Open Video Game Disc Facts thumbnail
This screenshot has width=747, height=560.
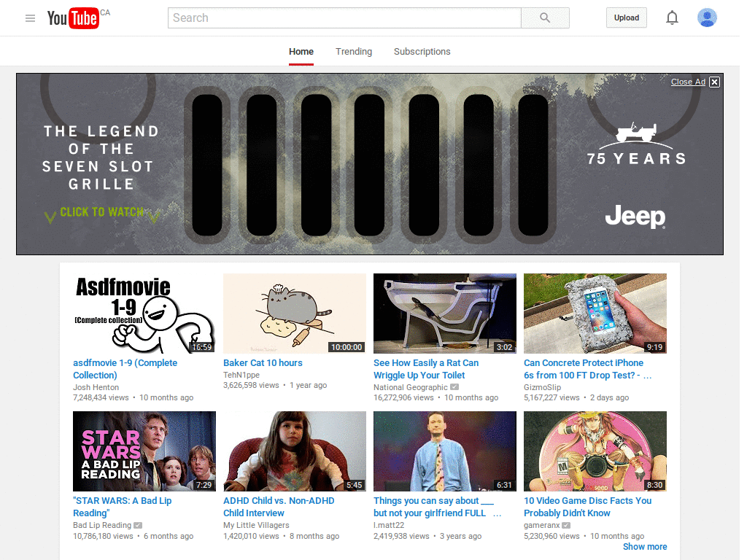tap(595, 451)
